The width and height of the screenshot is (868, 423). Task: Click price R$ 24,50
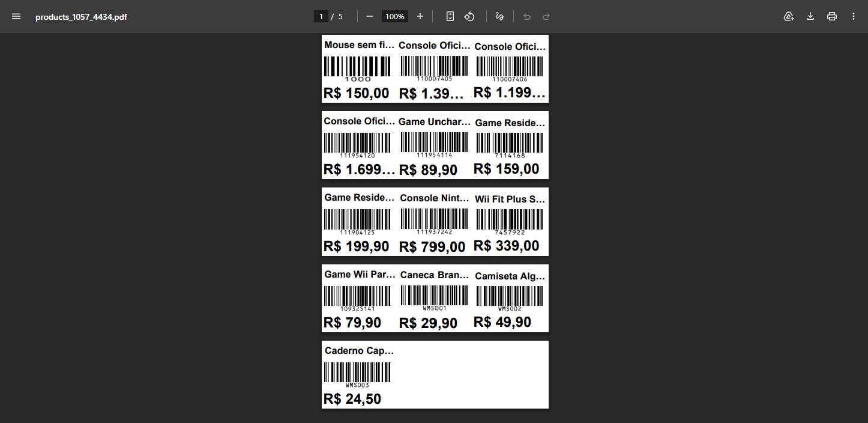coord(352,399)
